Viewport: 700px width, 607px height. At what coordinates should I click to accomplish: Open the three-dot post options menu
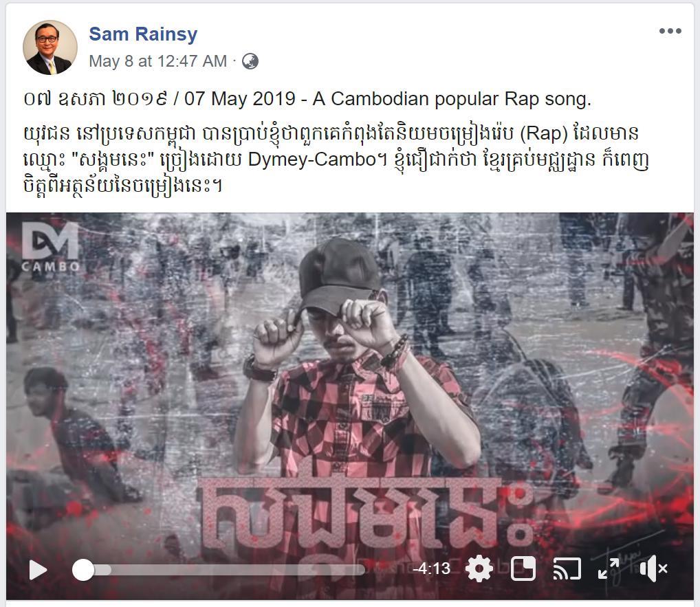670,31
